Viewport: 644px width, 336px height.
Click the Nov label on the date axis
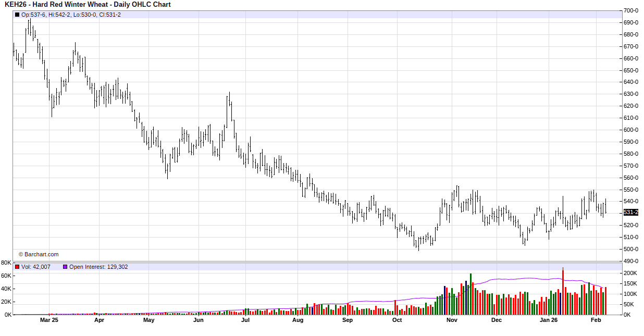[x=452, y=320]
